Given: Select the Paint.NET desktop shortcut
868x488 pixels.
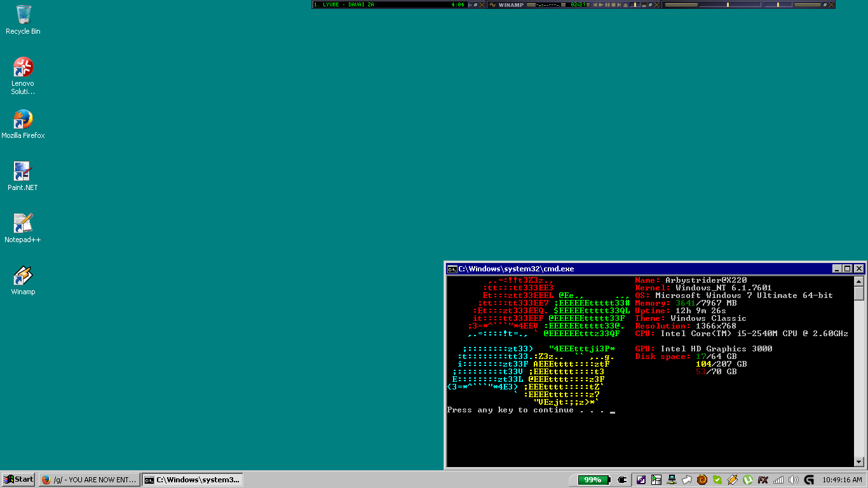Looking at the screenshot, I should click(x=23, y=176).
